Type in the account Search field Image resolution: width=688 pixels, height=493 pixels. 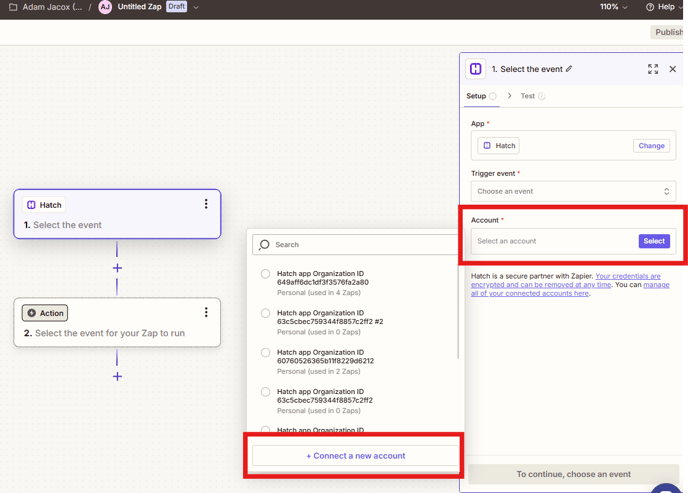(x=360, y=244)
